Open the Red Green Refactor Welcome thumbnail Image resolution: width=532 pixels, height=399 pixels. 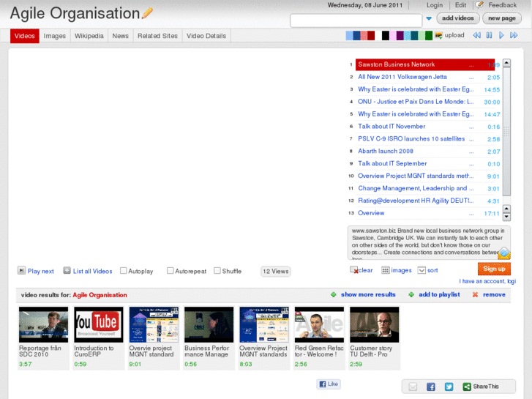[x=319, y=324]
